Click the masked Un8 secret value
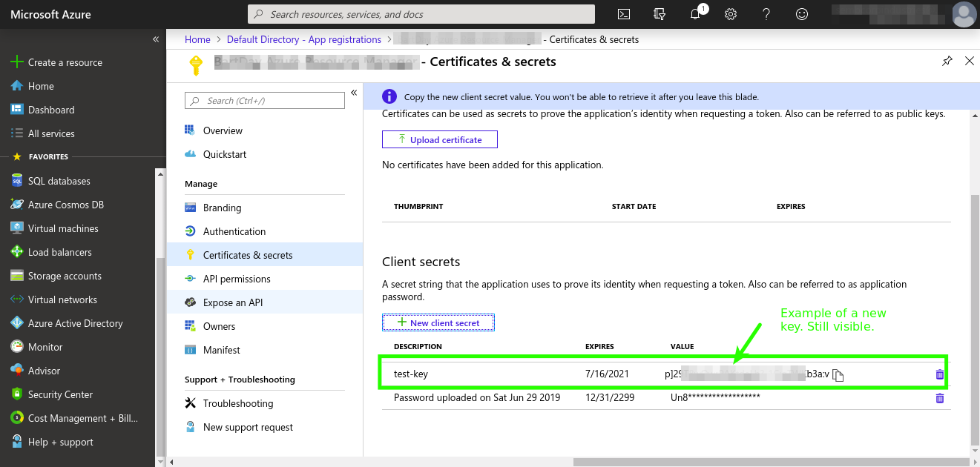This screenshot has height=467, width=980. pos(715,398)
